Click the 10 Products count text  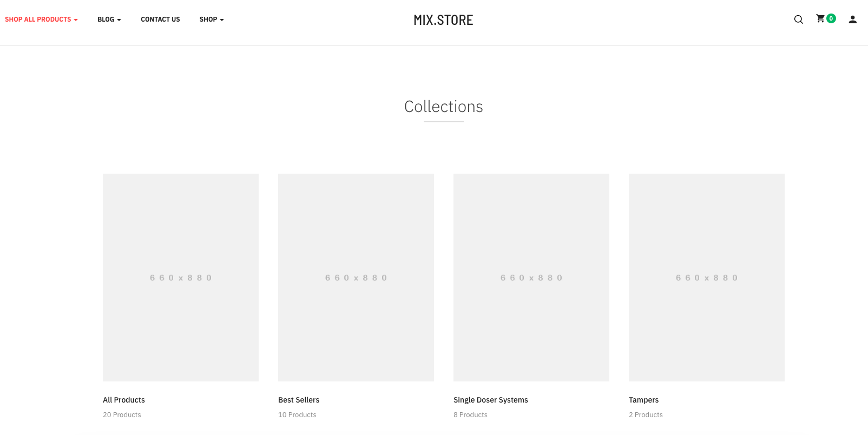297,415
